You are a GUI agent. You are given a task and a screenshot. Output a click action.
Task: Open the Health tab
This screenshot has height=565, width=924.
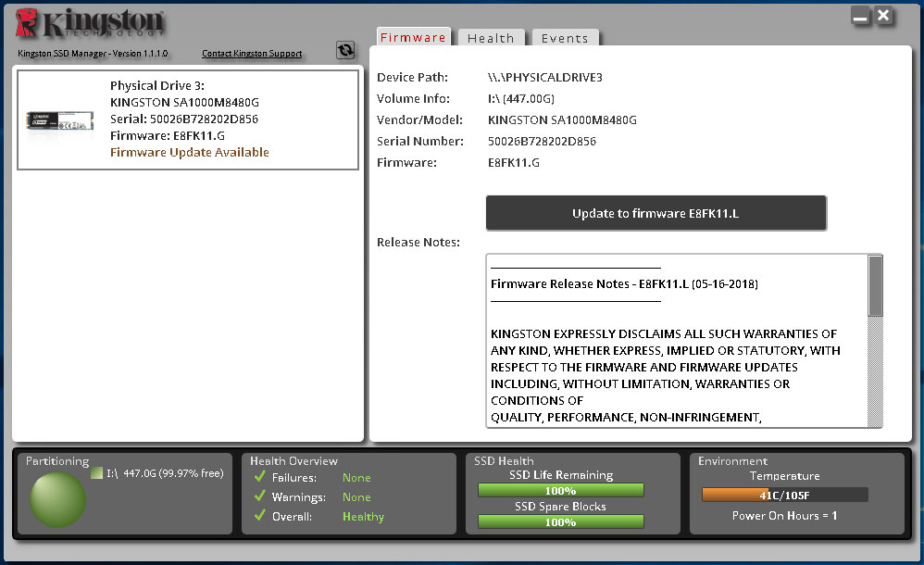point(491,38)
